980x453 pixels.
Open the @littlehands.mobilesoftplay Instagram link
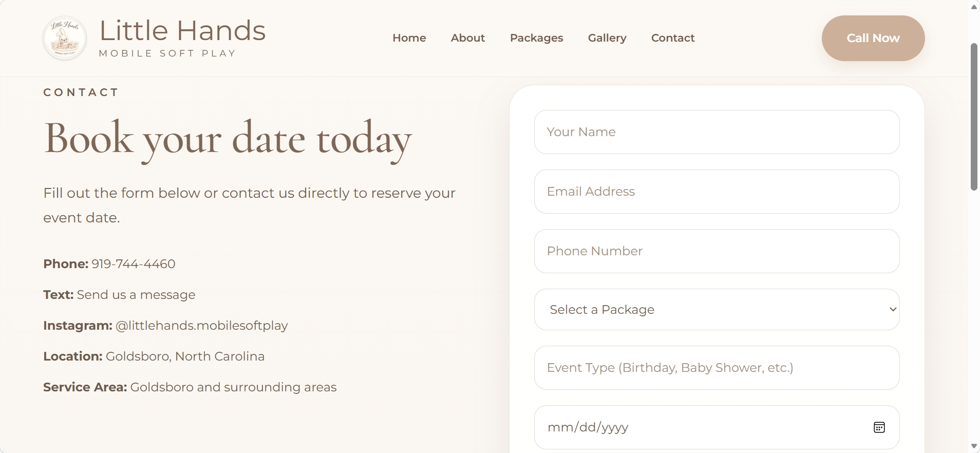point(201,326)
